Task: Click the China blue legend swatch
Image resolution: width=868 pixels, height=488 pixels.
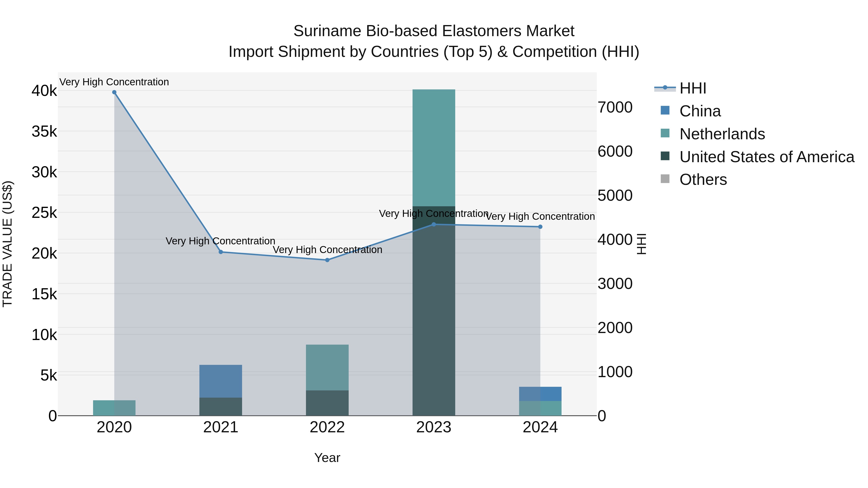Action: 665,110
